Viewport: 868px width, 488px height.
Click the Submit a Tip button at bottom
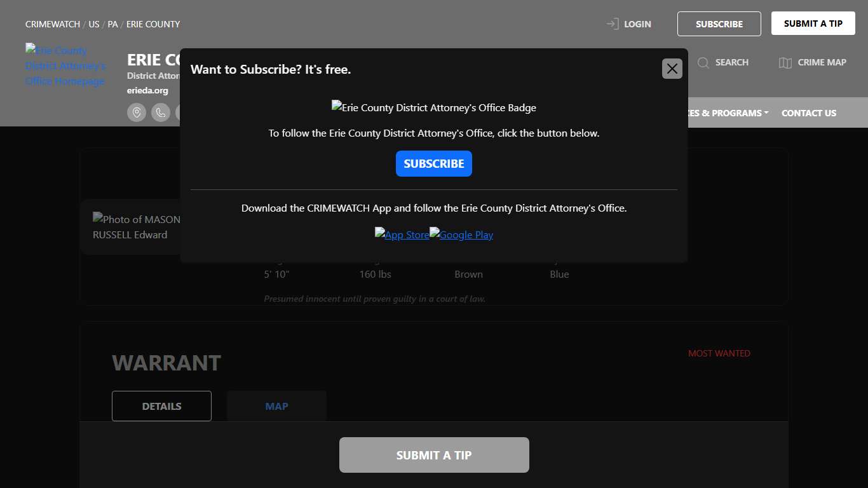pos(434,455)
